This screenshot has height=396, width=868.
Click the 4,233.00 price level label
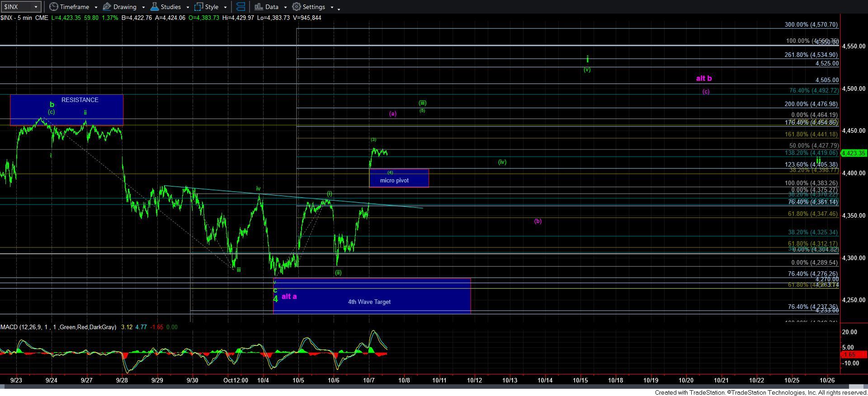[x=827, y=310]
